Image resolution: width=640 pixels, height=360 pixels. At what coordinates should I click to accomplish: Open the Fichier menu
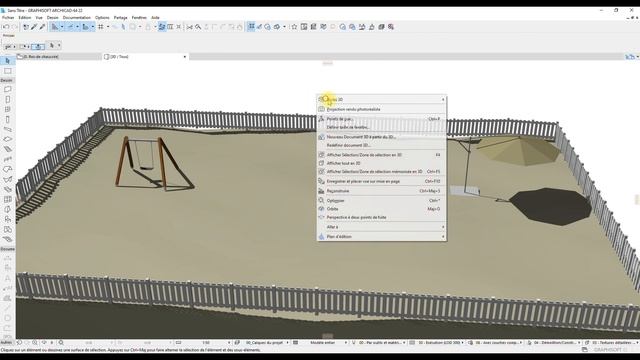(8, 18)
